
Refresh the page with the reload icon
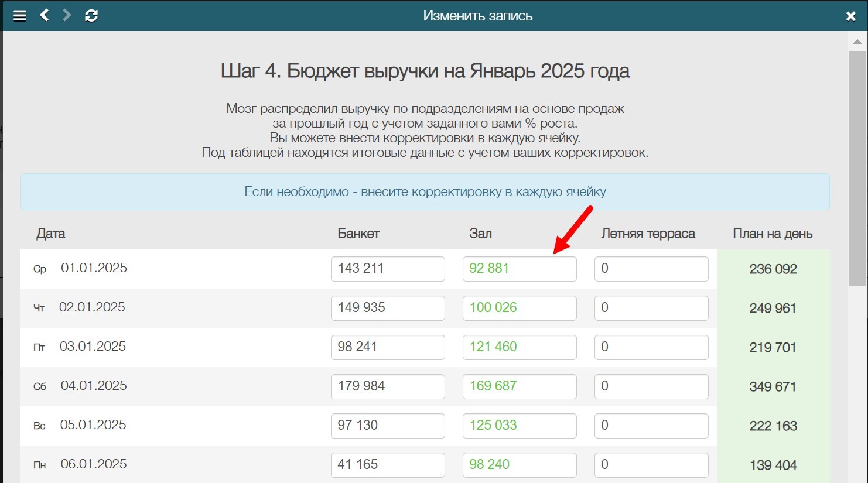(x=91, y=16)
